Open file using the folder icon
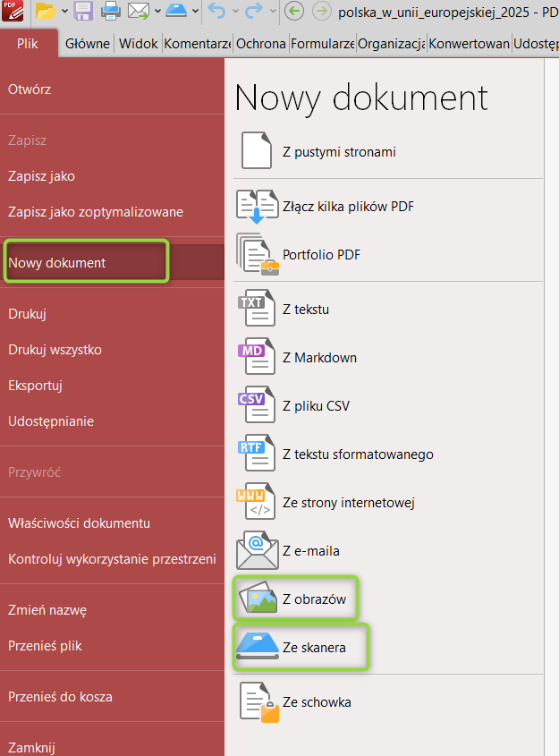The height and width of the screenshot is (756, 559). tap(46, 11)
